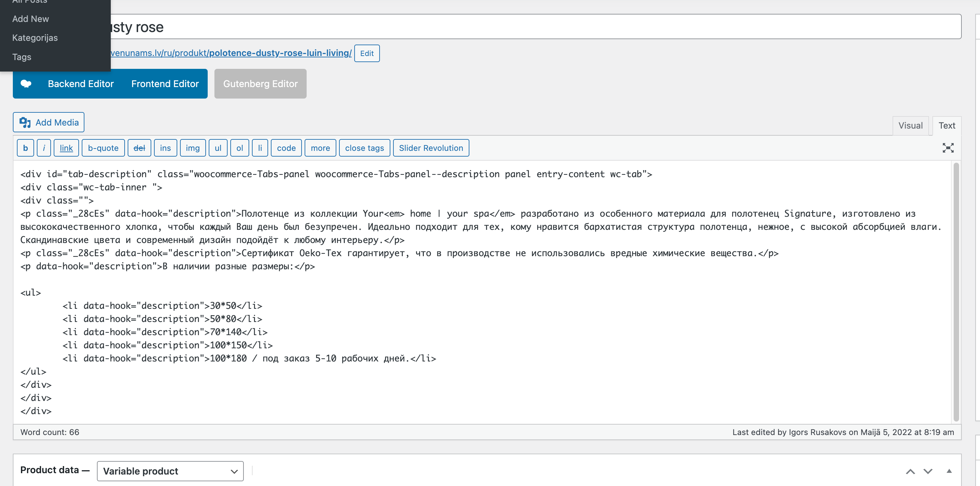Click into the product title field

click(x=533, y=27)
